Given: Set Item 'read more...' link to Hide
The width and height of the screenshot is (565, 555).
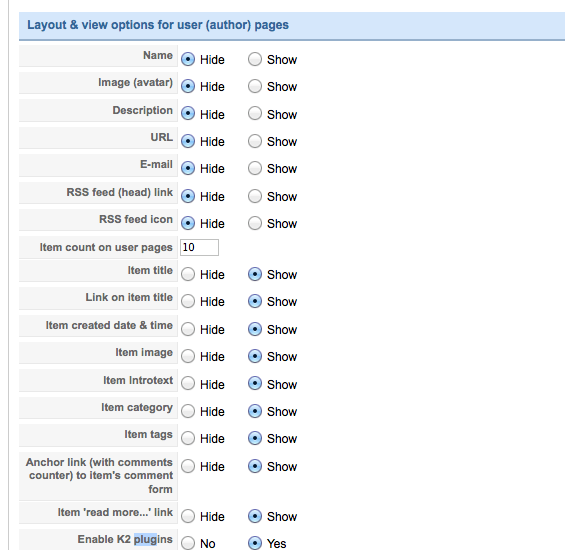Looking at the screenshot, I should [188, 516].
